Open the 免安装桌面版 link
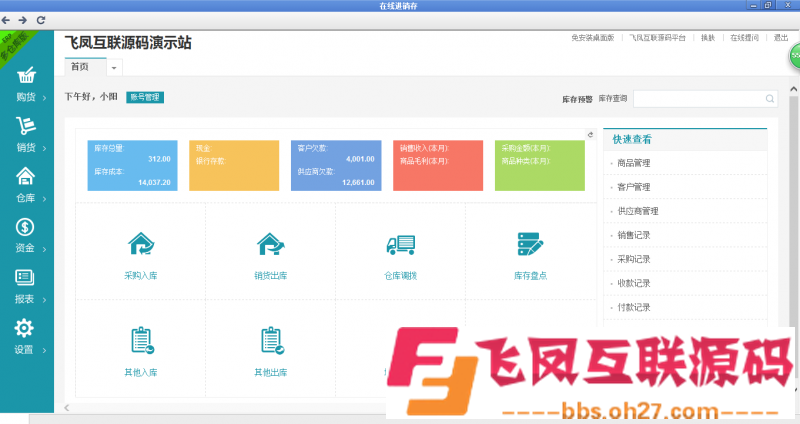This screenshot has height=424, width=800. coord(592,38)
